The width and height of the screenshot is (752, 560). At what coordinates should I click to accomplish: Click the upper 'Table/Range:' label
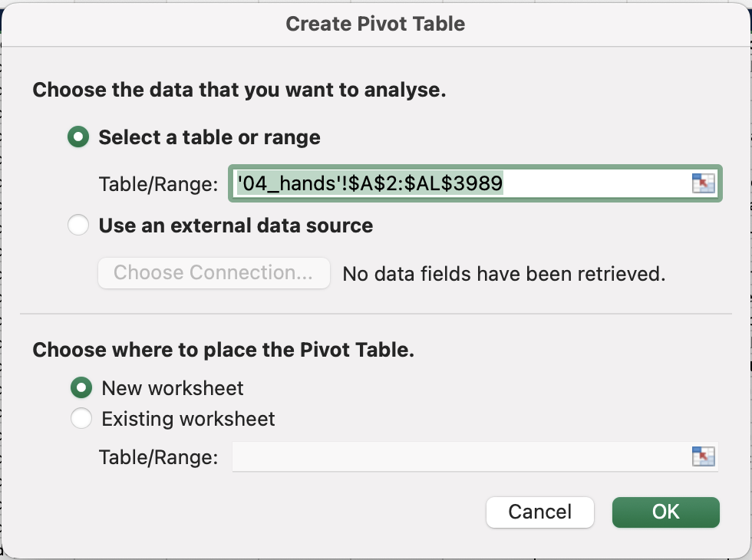pos(158,184)
